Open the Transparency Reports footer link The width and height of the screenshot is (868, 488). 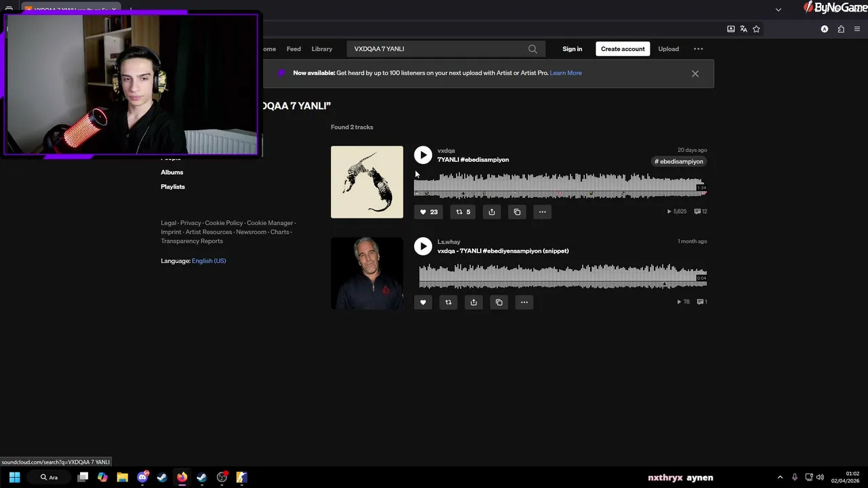tap(192, 241)
